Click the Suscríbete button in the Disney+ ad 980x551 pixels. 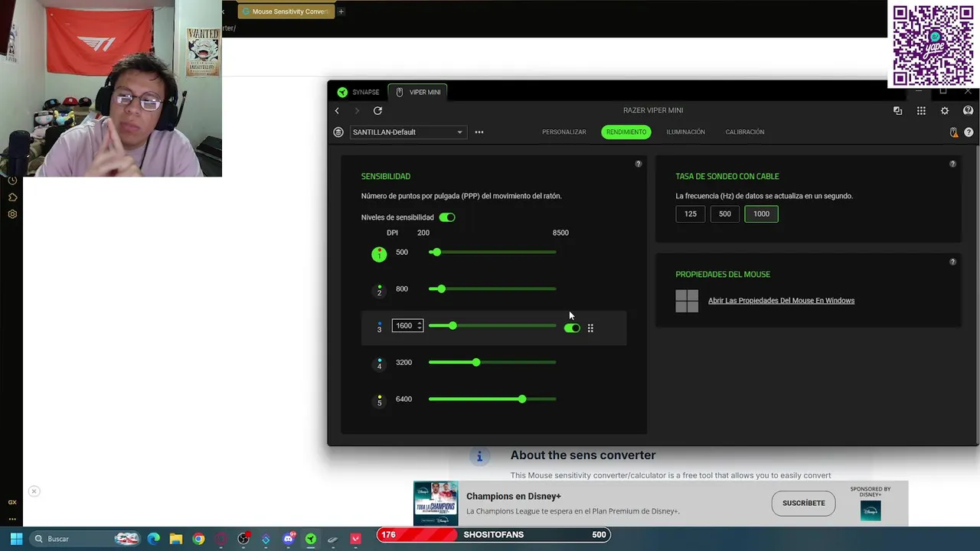804,504
